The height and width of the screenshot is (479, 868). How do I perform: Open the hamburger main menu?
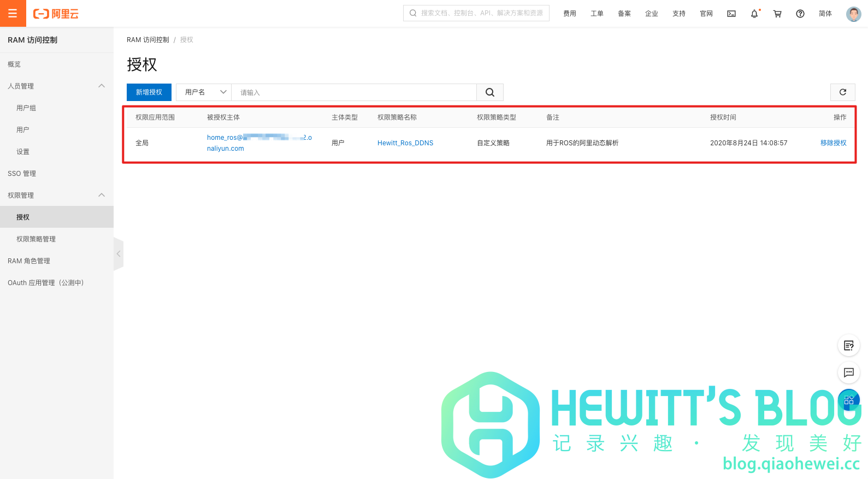pos(13,13)
